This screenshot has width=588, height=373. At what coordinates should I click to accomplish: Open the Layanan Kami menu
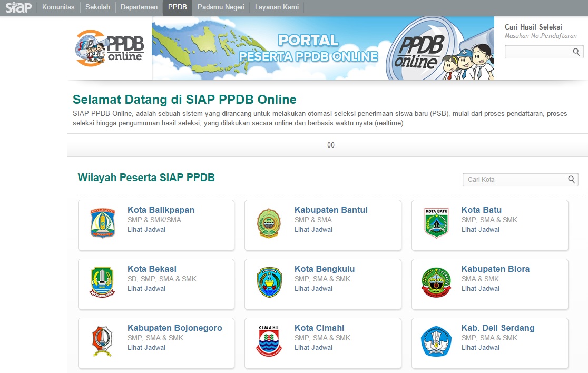pos(277,7)
